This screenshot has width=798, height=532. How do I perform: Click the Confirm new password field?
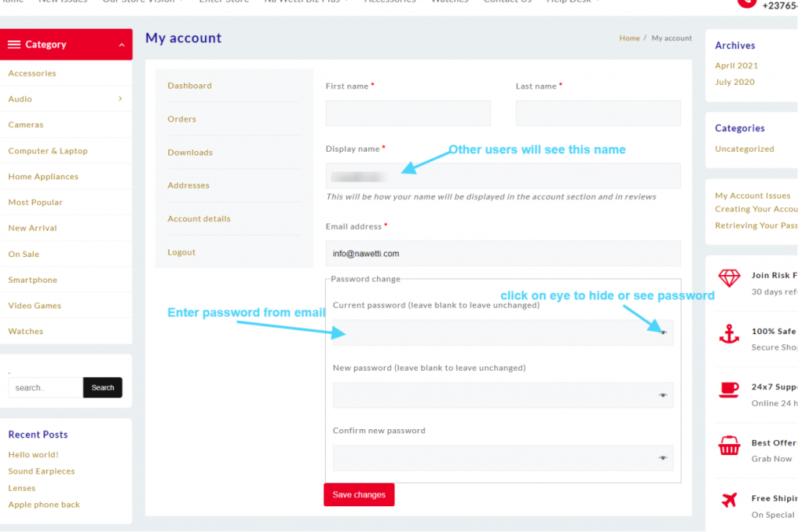503,458
